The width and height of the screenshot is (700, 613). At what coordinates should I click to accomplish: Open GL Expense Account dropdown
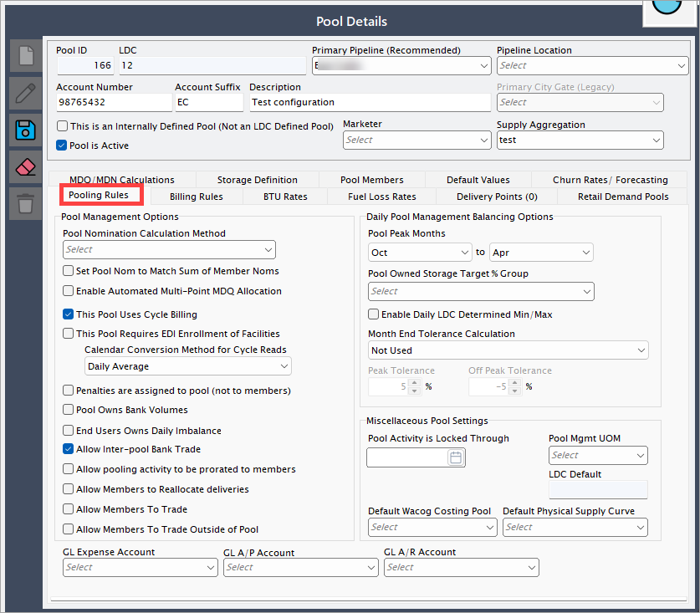coord(141,568)
